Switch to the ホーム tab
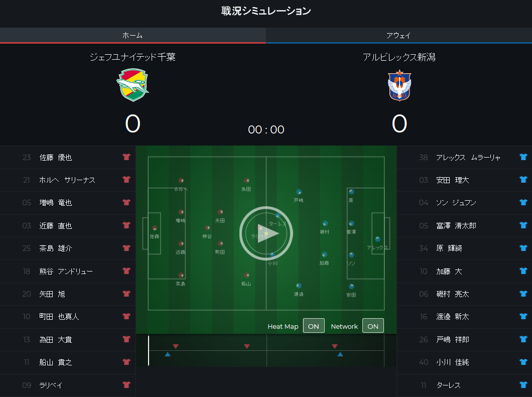Image resolution: width=532 pixels, height=397 pixels. click(x=132, y=36)
